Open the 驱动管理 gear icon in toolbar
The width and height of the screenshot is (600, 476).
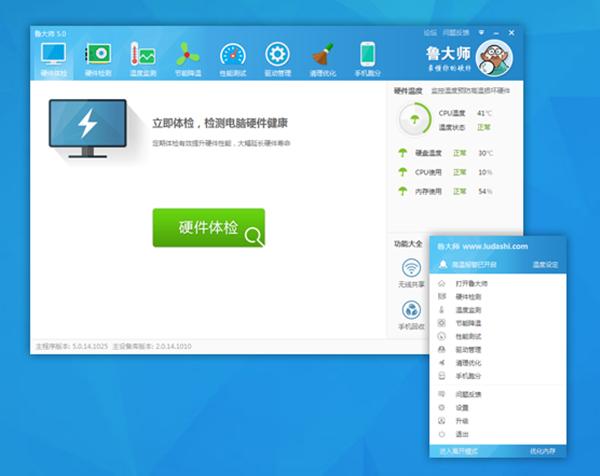(x=277, y=59)
